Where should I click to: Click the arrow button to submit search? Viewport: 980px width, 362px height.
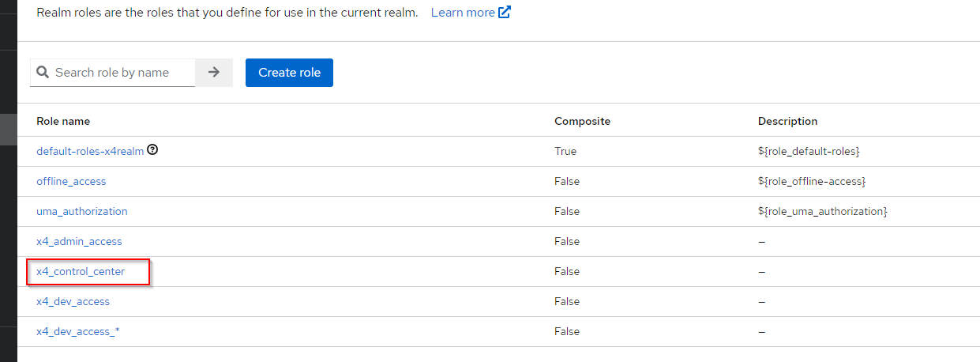(214, 73)
